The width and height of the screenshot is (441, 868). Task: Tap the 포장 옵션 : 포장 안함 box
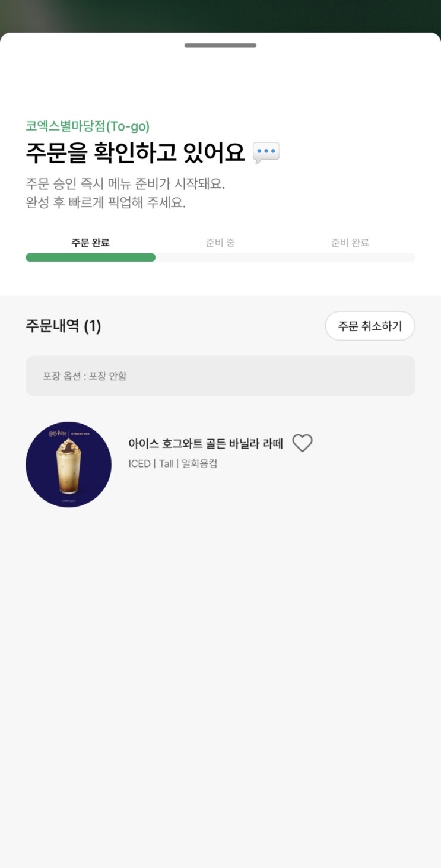point(220,376)
